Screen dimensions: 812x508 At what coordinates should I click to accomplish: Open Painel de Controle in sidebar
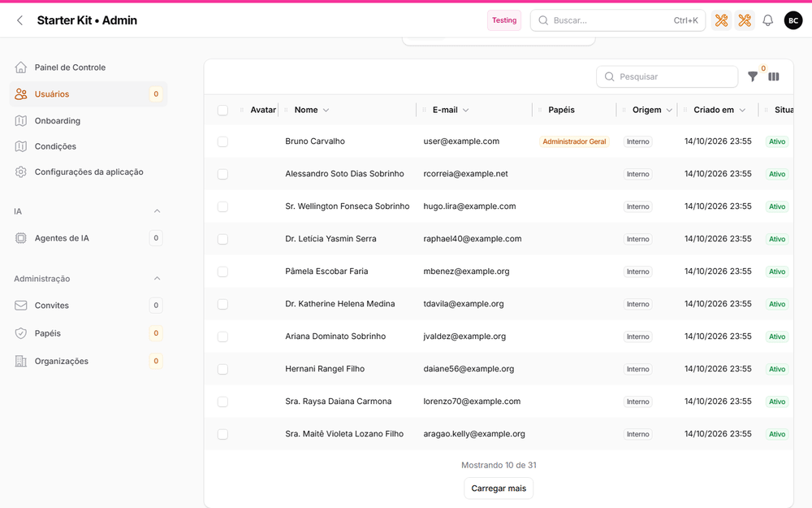coord(89,67)
